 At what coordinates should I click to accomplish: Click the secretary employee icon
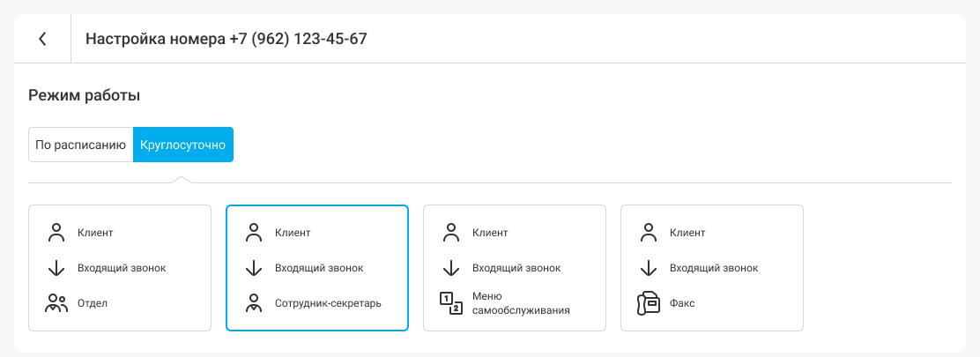(x=254, y=303)
